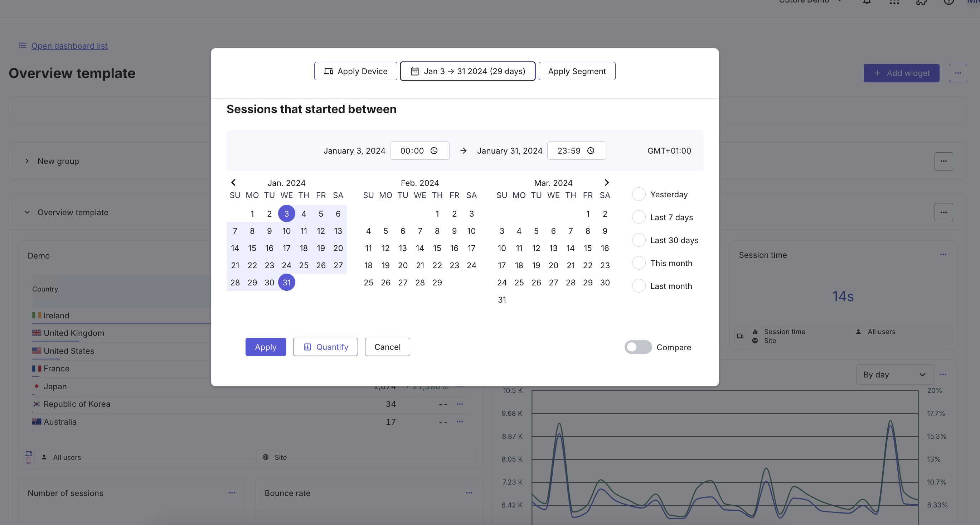Click January 3, 2024 start date text
This screenshot has height=525, width=980.
click(354, 151)
